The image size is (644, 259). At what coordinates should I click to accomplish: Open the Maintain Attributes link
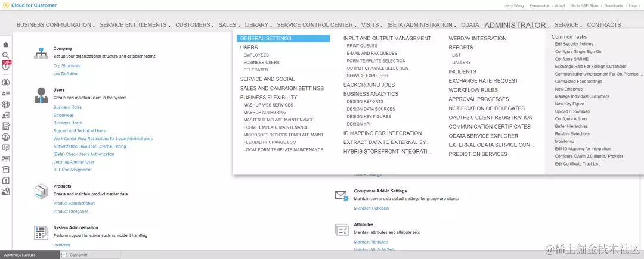click(371, 242)
